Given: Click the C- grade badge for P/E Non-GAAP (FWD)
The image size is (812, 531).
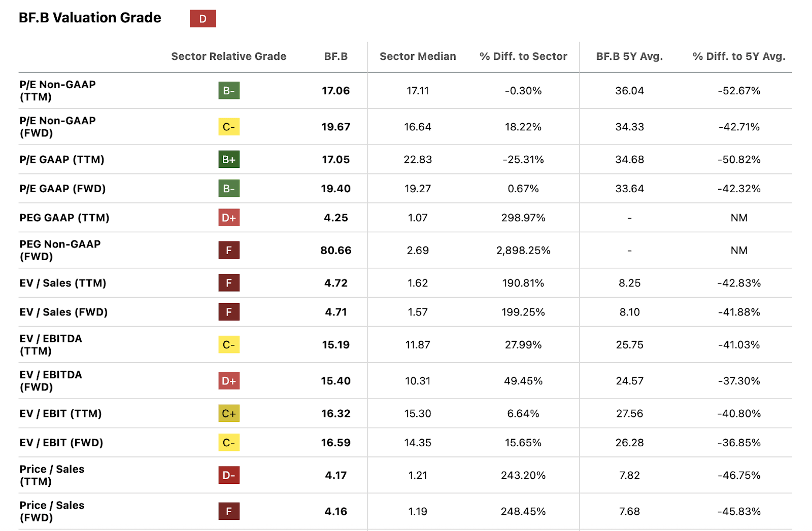Looking at the screenshot, I should coord(229,127).
